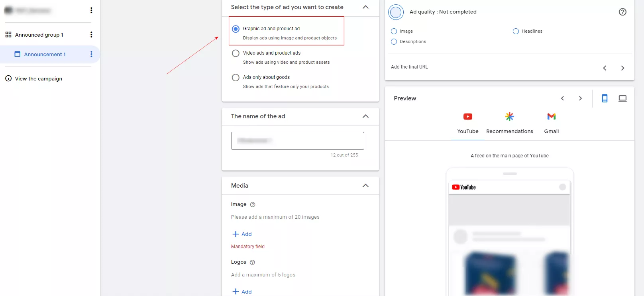The width and height of the screenshot is (644, 296).
Task: Switch preview to Recommendations tab
Action: (509, 123)
